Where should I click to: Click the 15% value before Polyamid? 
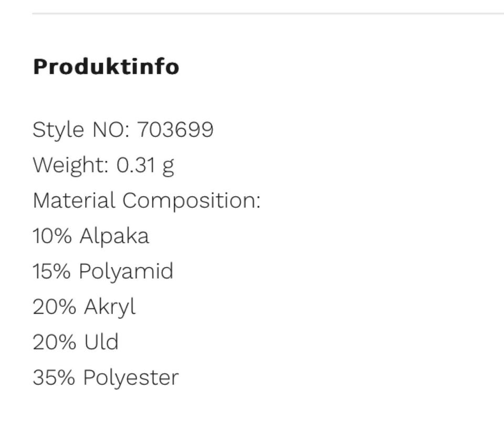click(52, 272)
